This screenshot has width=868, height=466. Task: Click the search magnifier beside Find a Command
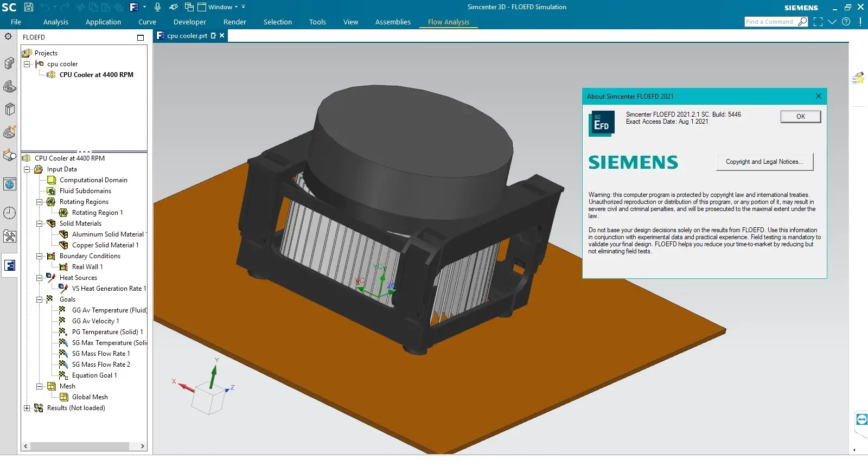coord(802,22)
